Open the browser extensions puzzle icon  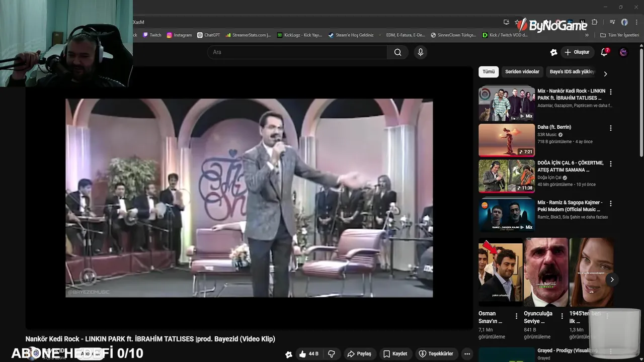point(594,22)
